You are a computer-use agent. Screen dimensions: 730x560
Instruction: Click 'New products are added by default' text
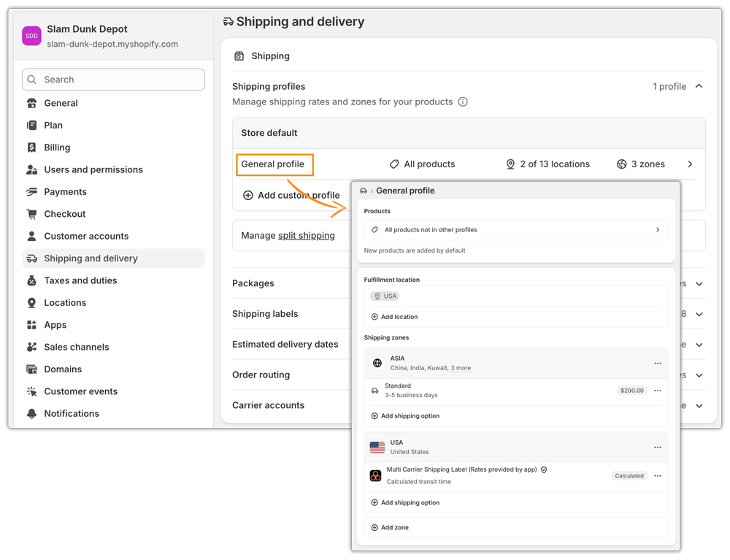[x=415, y=251]
